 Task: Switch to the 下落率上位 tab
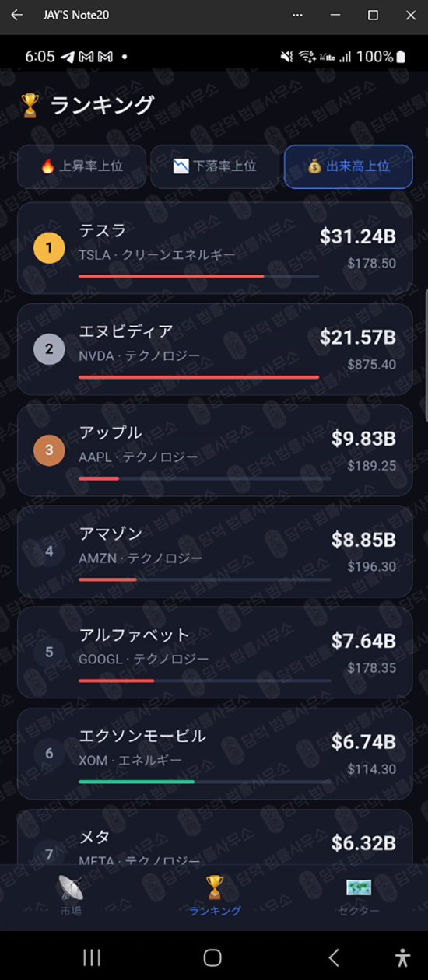click(x=215, y=166)
